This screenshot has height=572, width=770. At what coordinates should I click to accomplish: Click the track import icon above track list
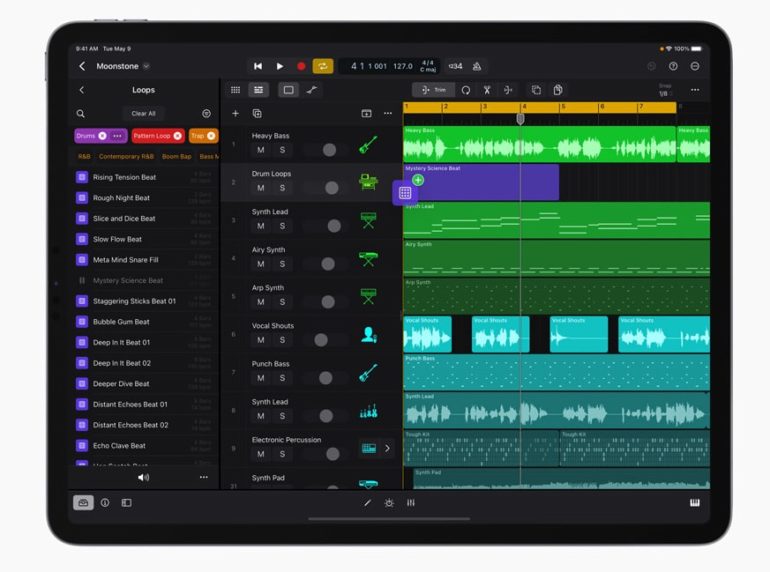pos(366,113)
